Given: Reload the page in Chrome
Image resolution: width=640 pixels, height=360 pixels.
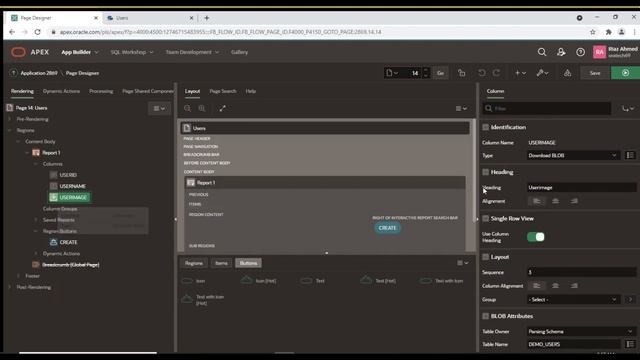Looking at the screenshot, I should click(38, 32).
